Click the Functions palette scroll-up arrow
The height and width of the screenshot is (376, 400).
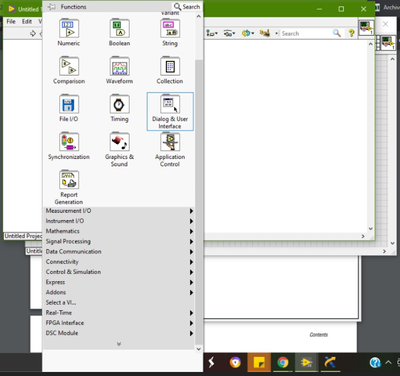click(199, 16)
